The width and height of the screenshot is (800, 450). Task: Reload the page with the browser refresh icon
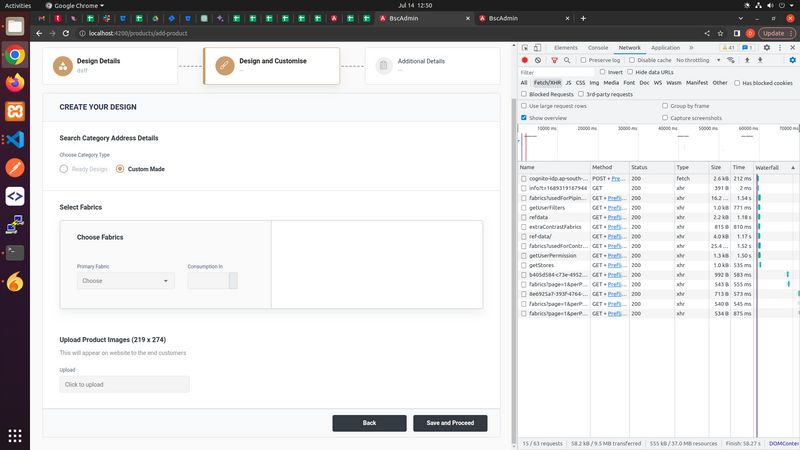click(66, 33)
